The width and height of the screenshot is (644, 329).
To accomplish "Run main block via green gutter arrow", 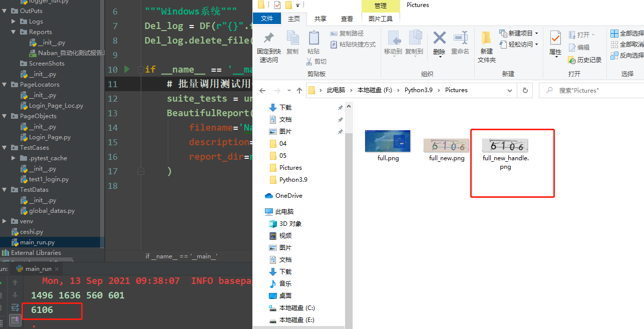I will coord(127,69).
